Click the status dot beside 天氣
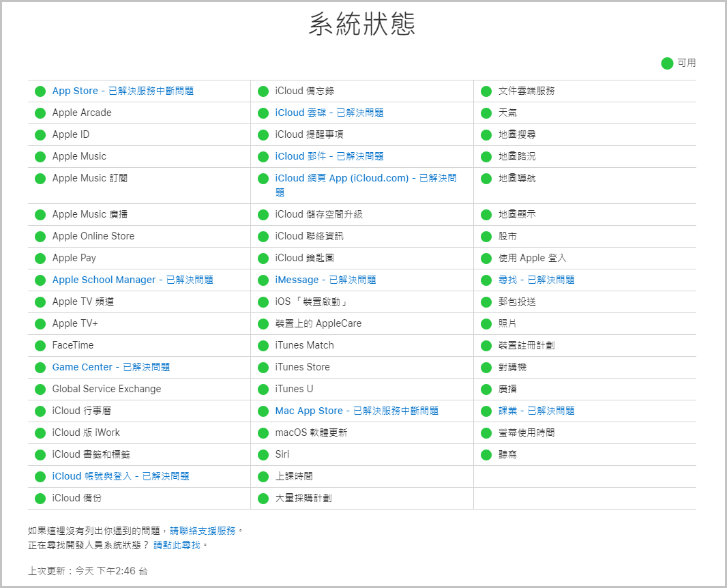Image resolution: width=727 pixels, height=588 pixels. [486, 113]
